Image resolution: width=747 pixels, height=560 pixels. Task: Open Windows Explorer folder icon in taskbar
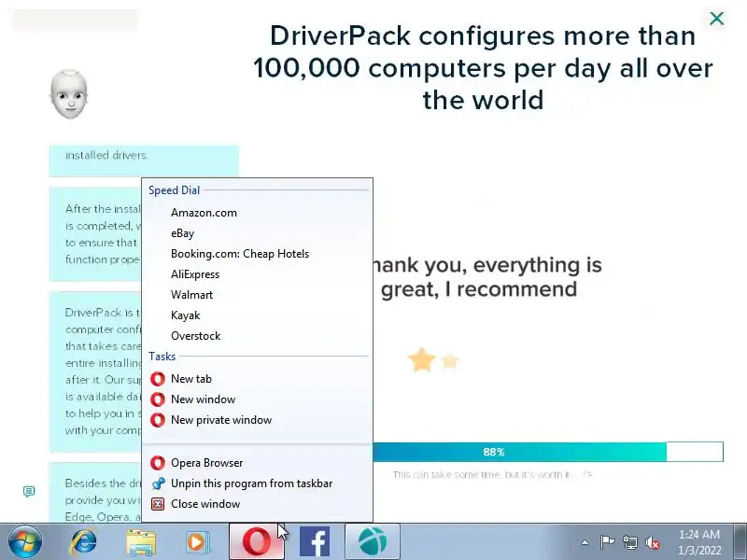click(x=141, y=542)
